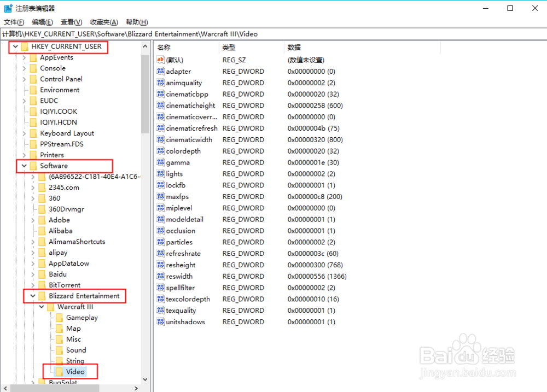
Task: Click the EUDC folder icon
Action: (33, 101)
